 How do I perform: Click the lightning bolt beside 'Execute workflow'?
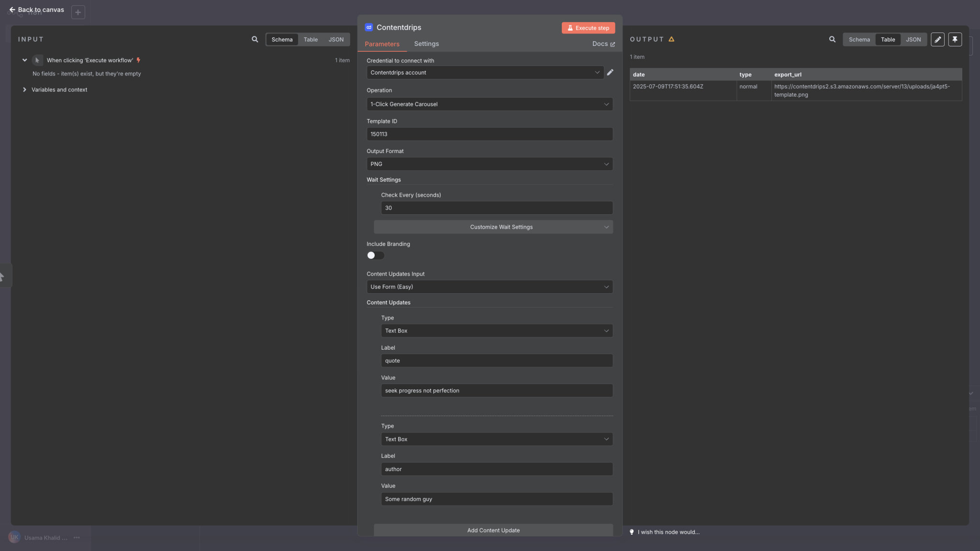(x=138, y=60)
